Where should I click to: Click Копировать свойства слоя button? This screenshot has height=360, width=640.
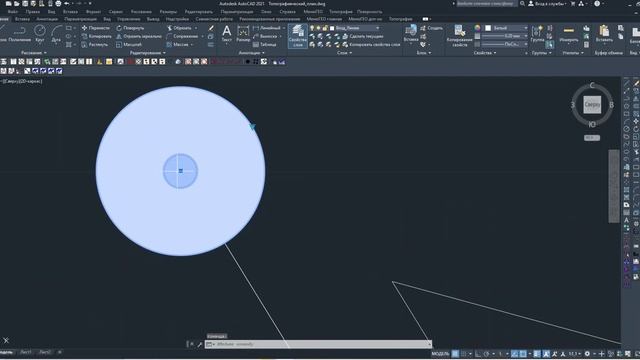tap(371, 44)
